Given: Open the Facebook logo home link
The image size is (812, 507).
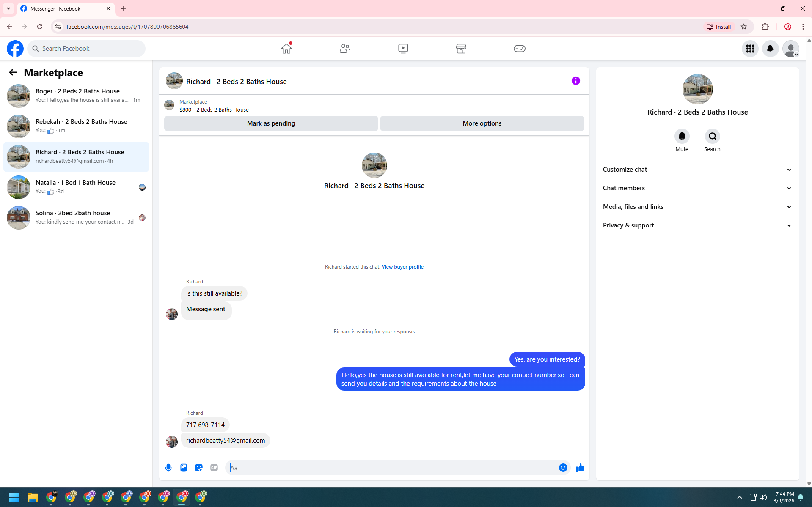Looking at the screenshot, I should coord(15,49).
